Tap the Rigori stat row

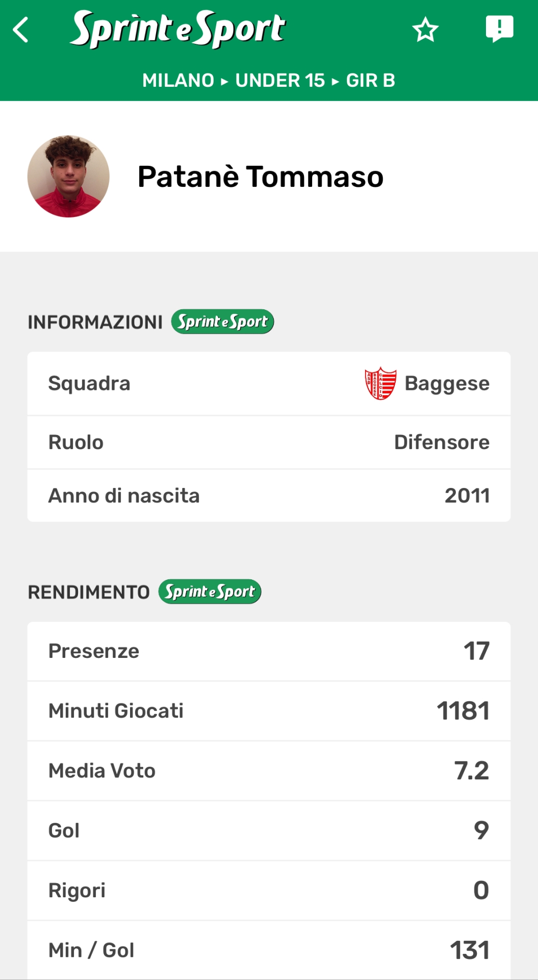[269, 890]
